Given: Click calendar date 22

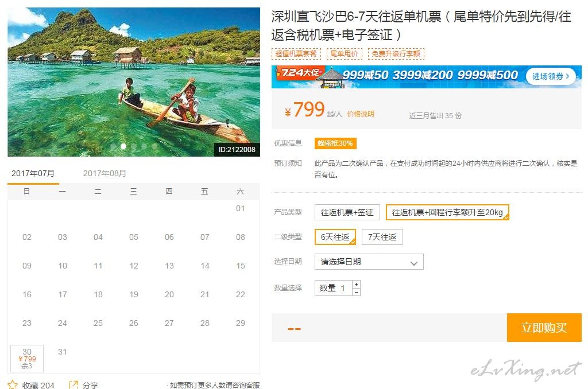Looking at the screenshot, I should pyautogui.click(x=241, y=294).
